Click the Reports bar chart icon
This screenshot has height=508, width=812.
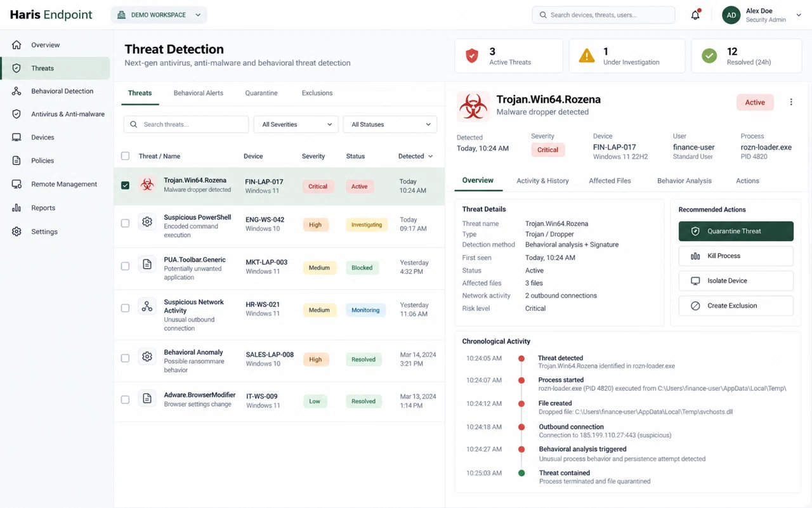[16, 208]
